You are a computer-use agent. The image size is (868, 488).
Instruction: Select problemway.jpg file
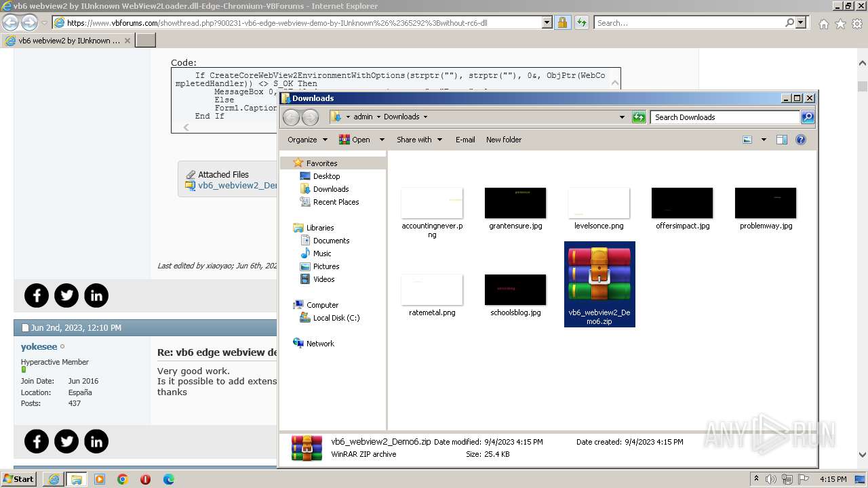pos(766,209)
